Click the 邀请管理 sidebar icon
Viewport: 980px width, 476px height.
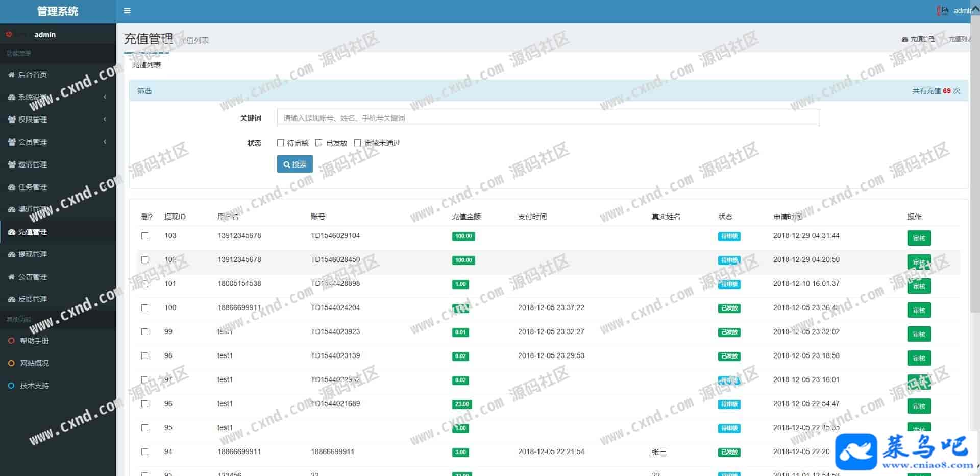coord(12,164)
